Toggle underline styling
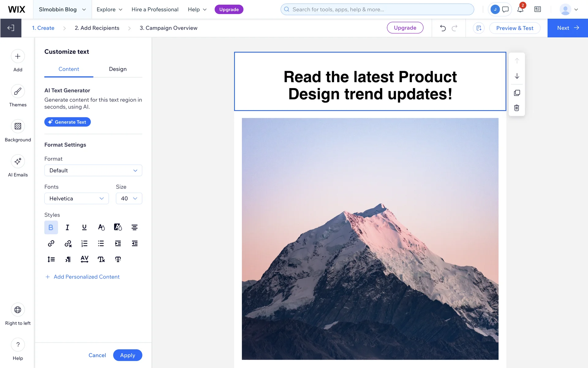 pos(84,227)
